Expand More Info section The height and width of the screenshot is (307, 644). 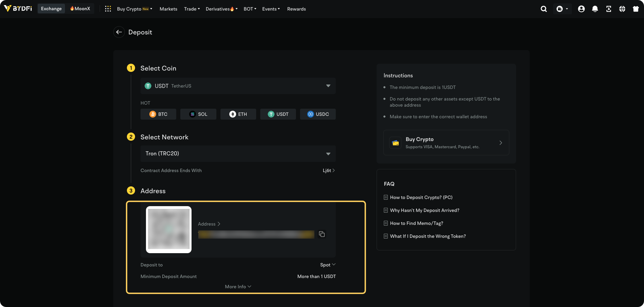[x=238, y=287]
